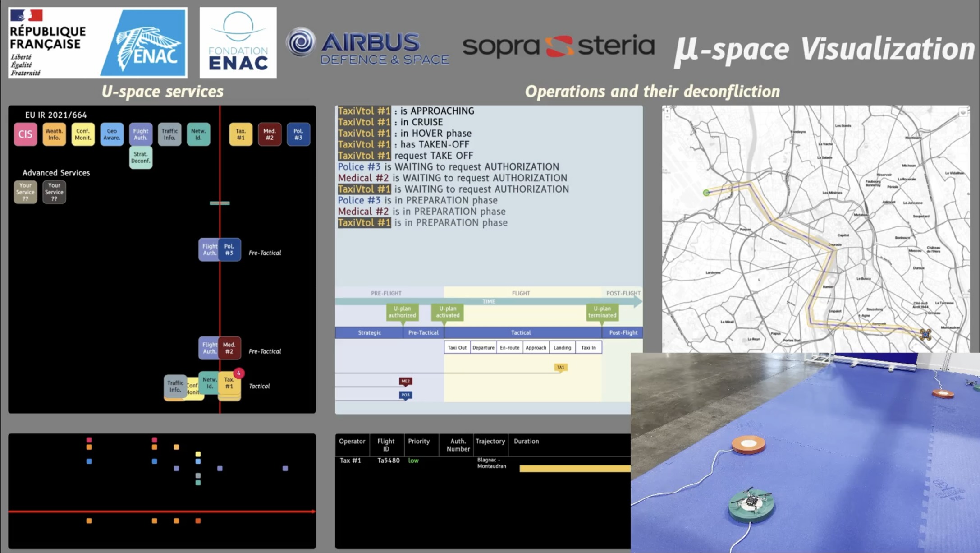Open the Traffic Information service

point(169,134)
